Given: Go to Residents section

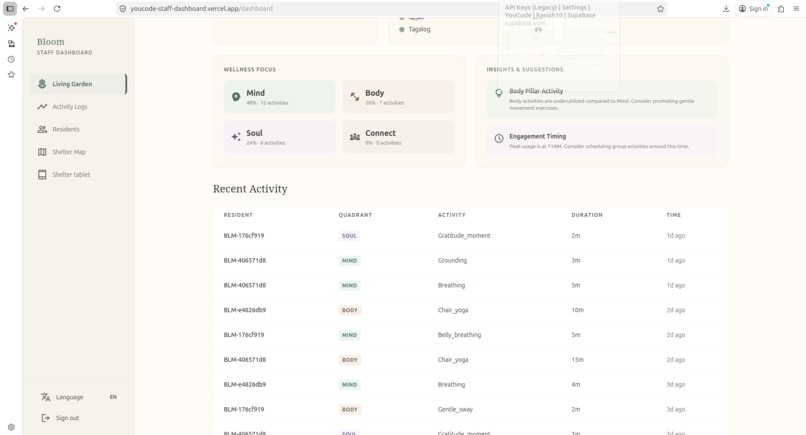Looking at the screenshot, I should pyautogui.click(x=78, y=129).
